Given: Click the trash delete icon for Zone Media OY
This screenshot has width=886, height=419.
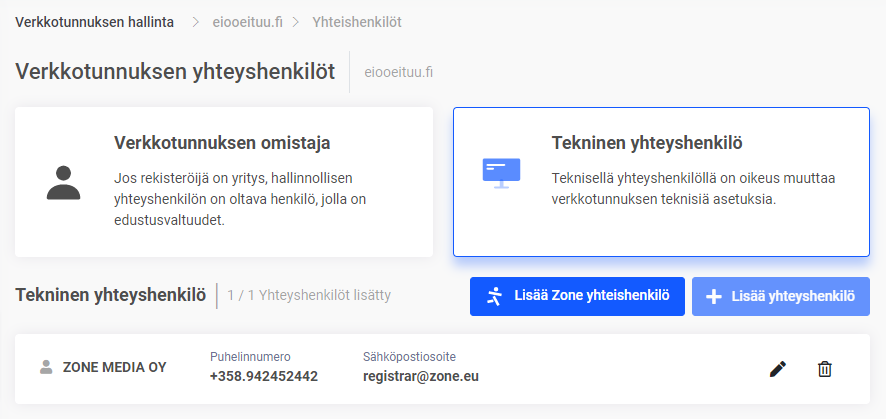Looking at the screenshot, I should [x=824, y=369].
